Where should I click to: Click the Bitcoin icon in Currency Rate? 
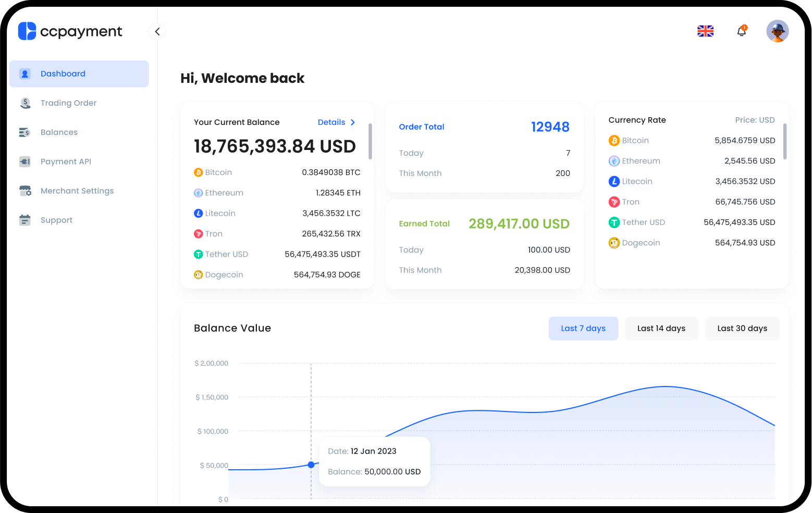tap(614, 141)
